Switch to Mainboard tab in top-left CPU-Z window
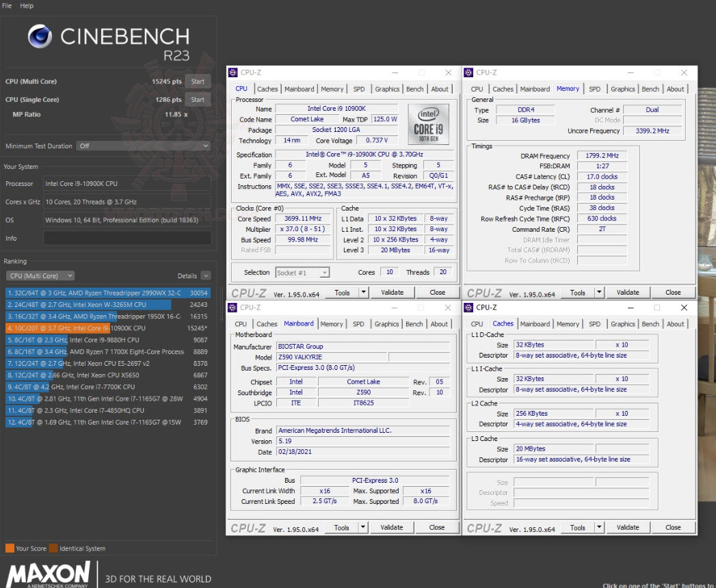 299,89
